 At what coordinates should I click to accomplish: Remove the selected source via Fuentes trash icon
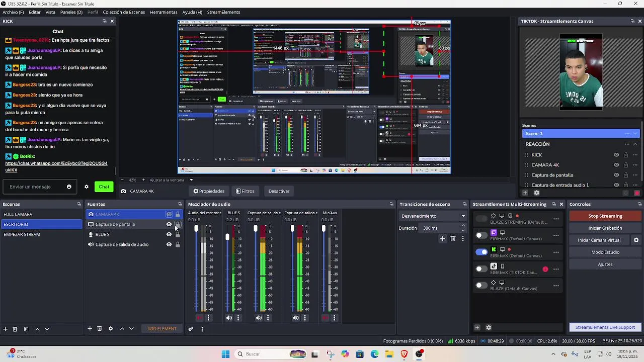tap(100, 328)
